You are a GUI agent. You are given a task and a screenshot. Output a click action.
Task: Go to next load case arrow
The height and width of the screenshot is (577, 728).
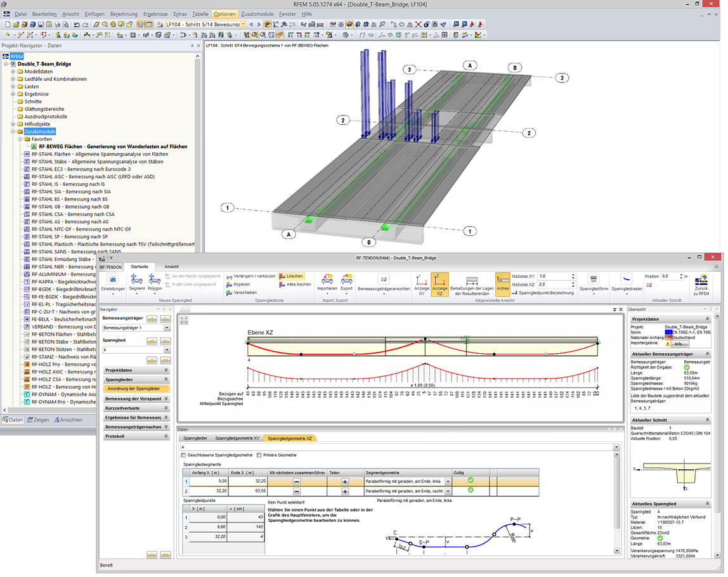point(259,25)
